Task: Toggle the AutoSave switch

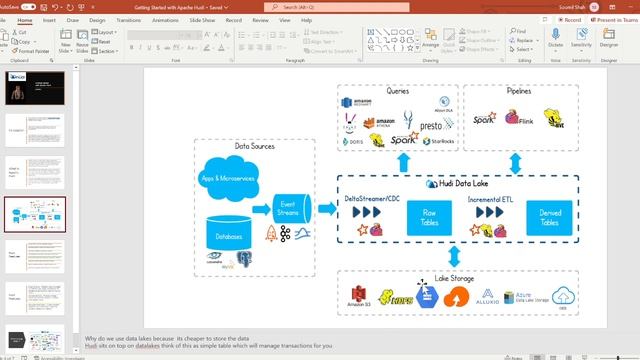Action: coord(28,7)
